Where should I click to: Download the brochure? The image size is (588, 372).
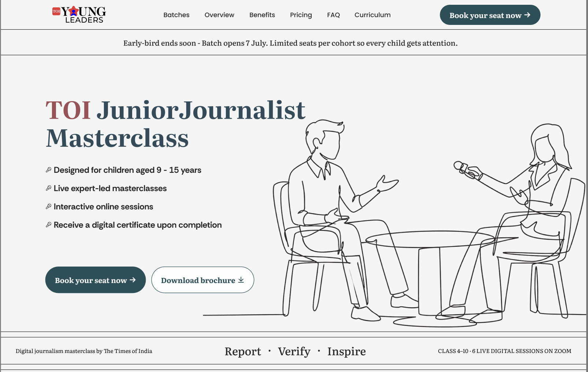[202, 280]
